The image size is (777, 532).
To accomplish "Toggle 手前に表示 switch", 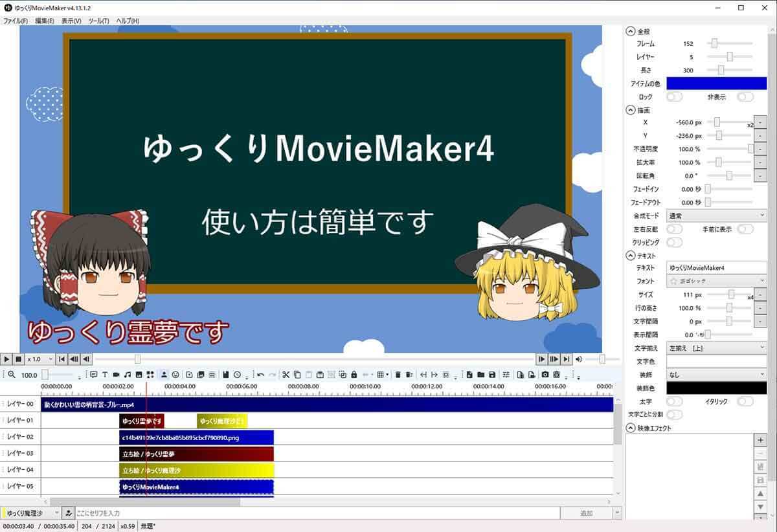I will coord(745,229).
